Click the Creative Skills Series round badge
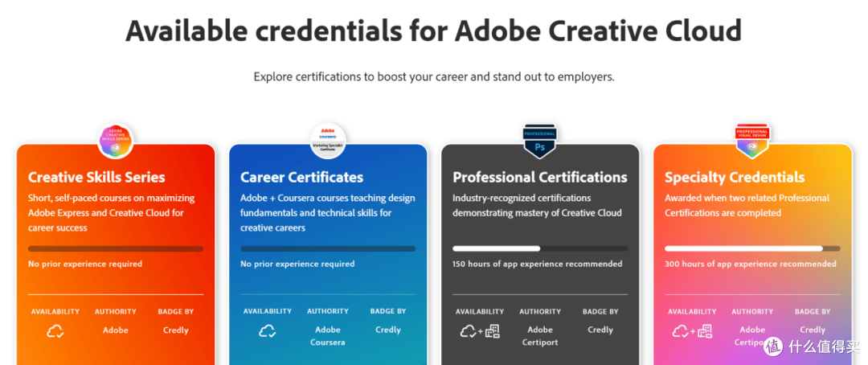This screenshot has height=365, width=868. coord(116,141)
